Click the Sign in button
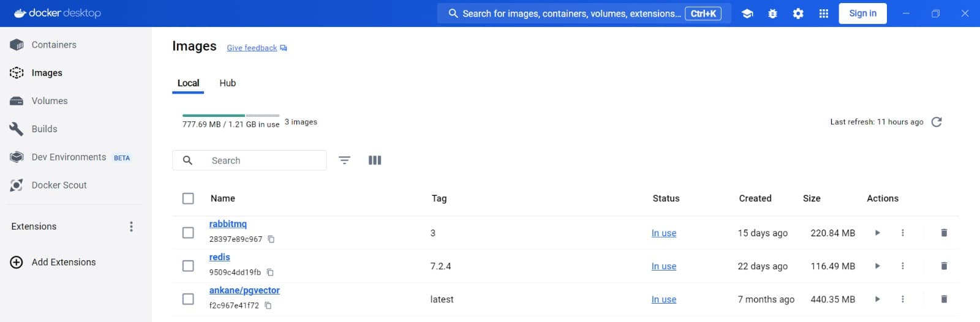 (862, 13)
